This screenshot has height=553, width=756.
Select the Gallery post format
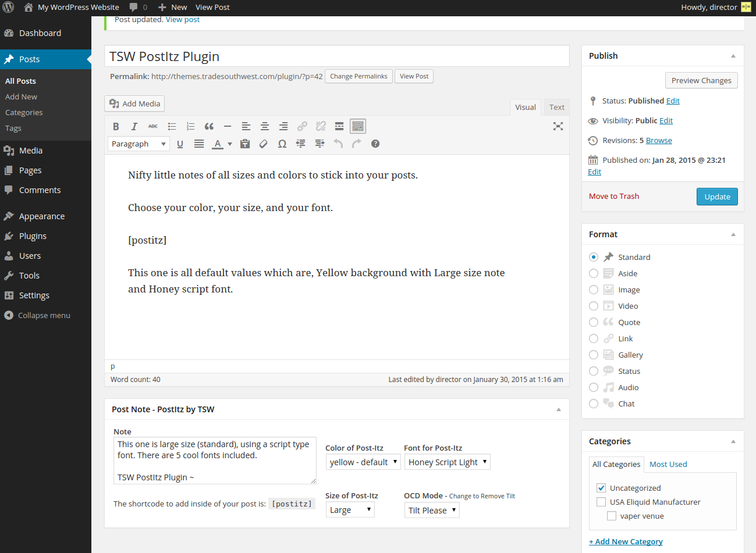coord(594,355)
